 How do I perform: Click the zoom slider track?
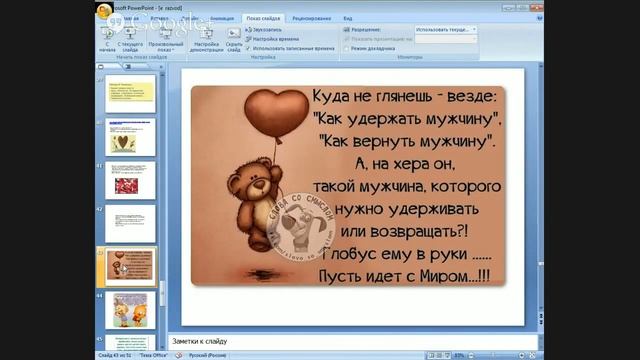coord(496,356)
